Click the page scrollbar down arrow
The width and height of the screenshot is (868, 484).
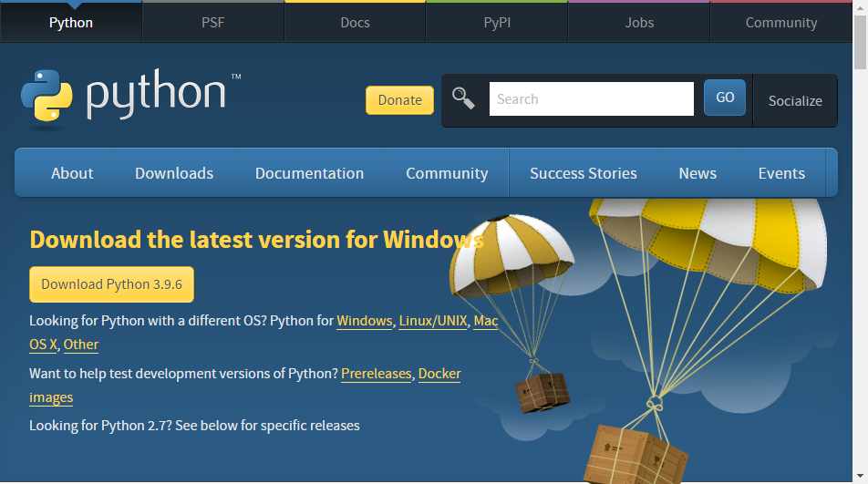[x=860, y=476]
